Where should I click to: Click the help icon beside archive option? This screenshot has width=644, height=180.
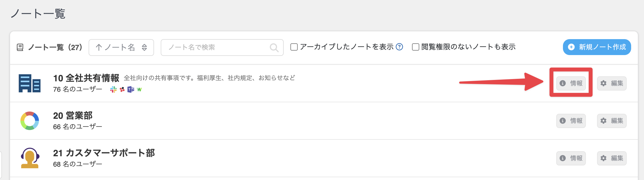[400, 47]
